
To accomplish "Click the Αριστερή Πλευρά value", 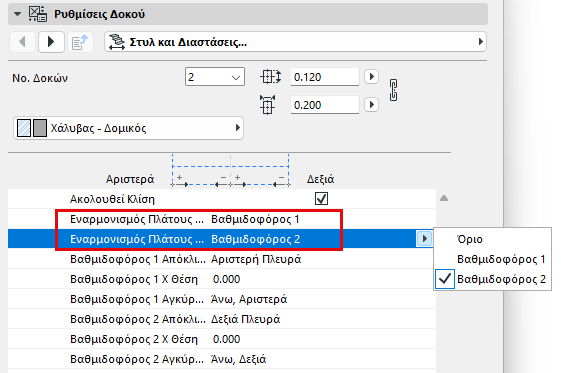I will [x=256, y=259].
